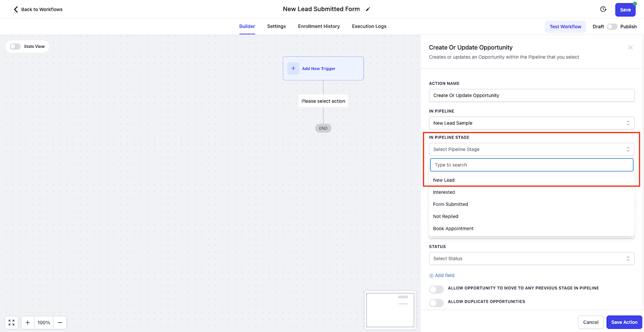Screen dimensions: 644x332
Task: Edit workflow name with the pencil icon
Action: pos(368,9)
